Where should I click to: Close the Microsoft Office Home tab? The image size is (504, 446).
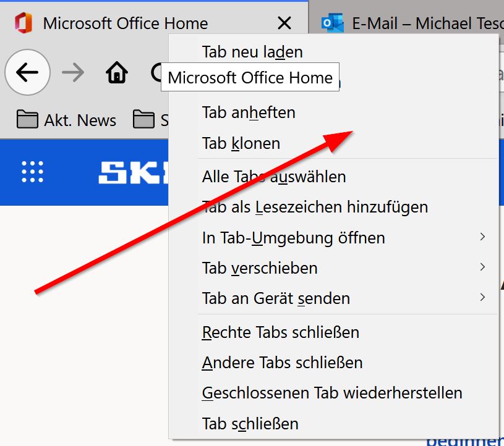coord(284,23)
